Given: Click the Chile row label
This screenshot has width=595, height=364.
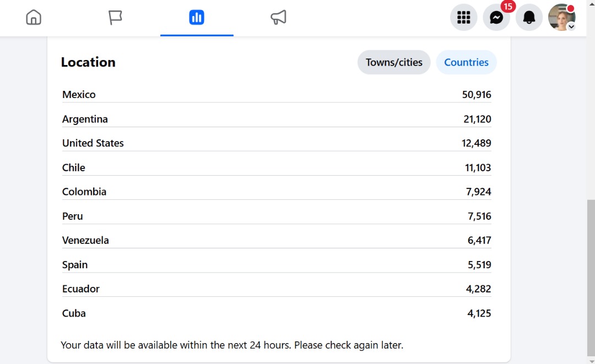Looking at the screenshot, I should click(x=74, y=167).
